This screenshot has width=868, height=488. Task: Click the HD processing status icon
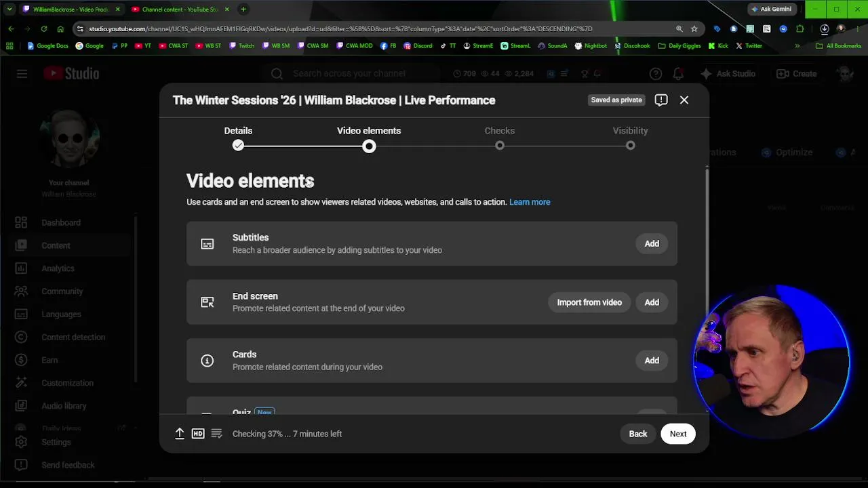[198, 434]
